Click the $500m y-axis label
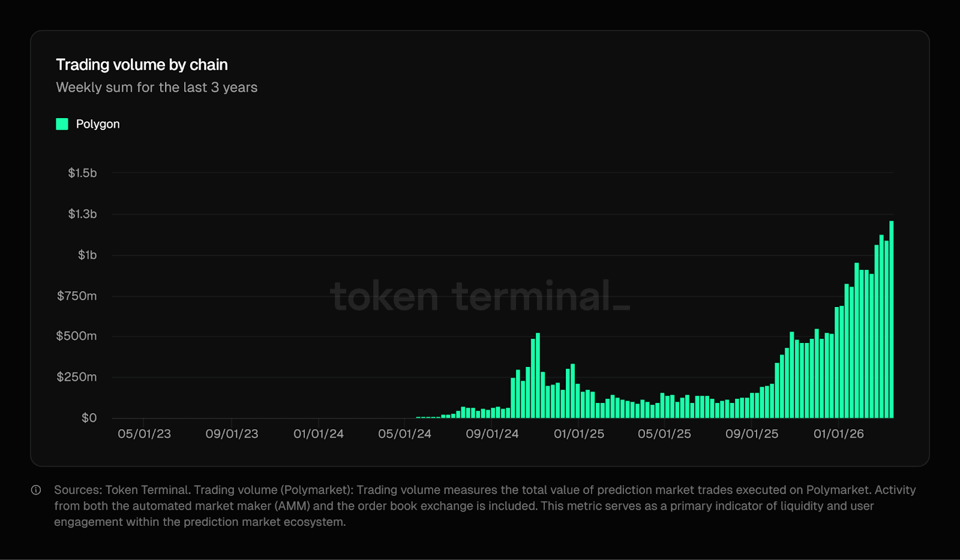The width and height of the screenshot is (960, 560). 76,336
